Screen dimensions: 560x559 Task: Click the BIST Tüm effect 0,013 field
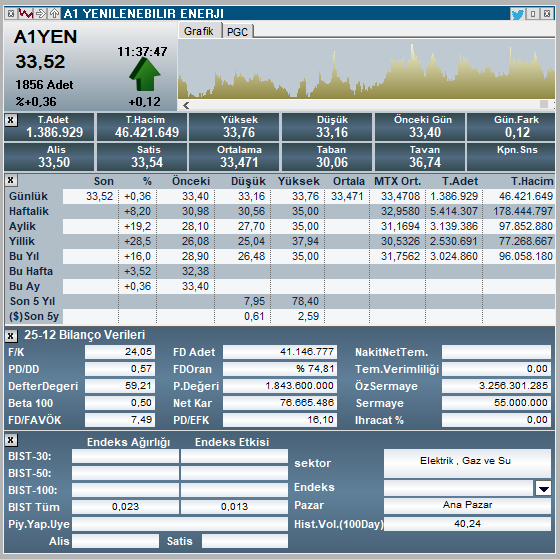pos(234,507)
